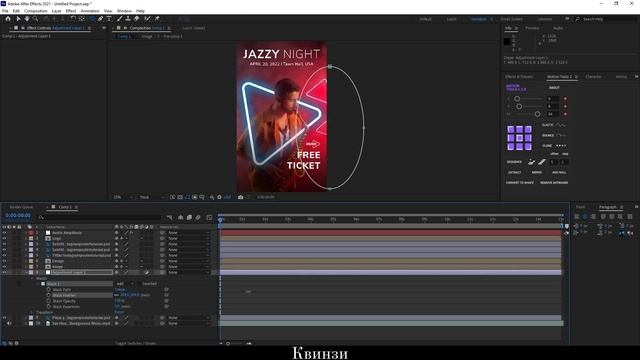This screenshot has width=640, height=360.
Task: Hide the Design layer
Action: 4,261
